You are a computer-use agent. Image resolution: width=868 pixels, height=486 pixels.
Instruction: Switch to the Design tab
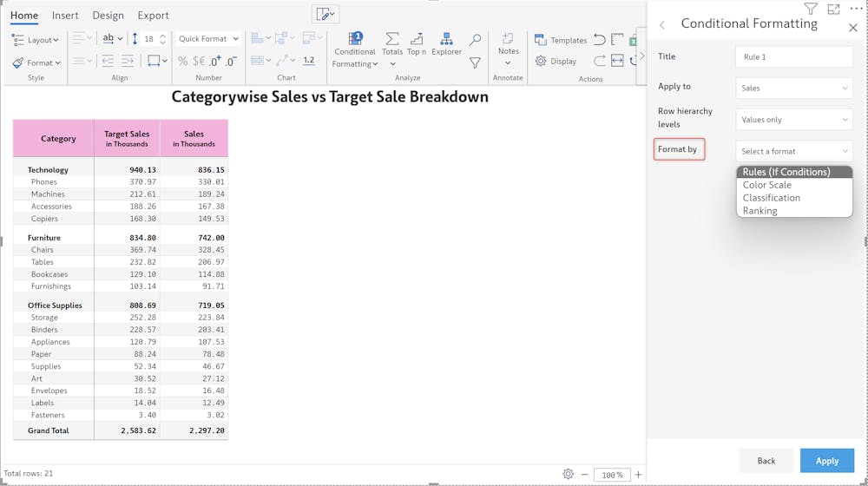pos(108,16)
